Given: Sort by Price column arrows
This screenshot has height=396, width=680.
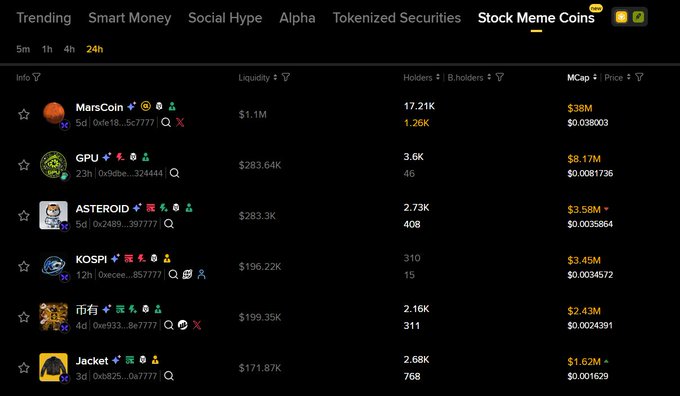Looking at the screenshot, I should 628,77.
